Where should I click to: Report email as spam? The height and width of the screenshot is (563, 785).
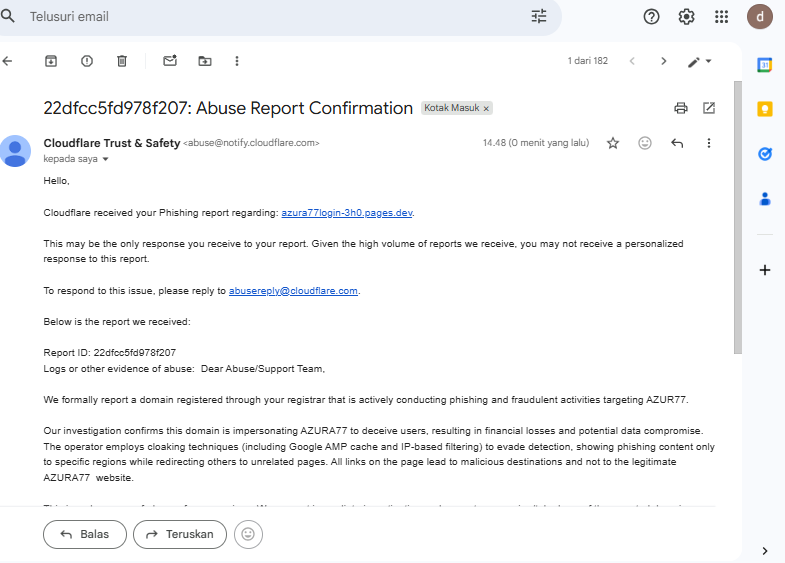(x=87, y=61)
